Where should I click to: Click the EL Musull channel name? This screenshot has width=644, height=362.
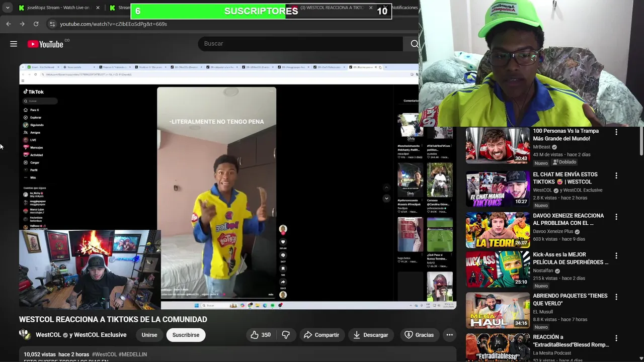coord(543,312)
